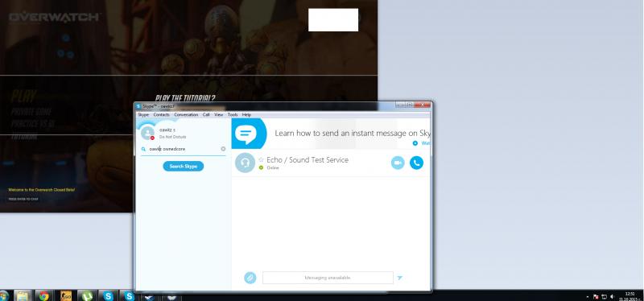Open the Conversation menu

click(186, 115)
